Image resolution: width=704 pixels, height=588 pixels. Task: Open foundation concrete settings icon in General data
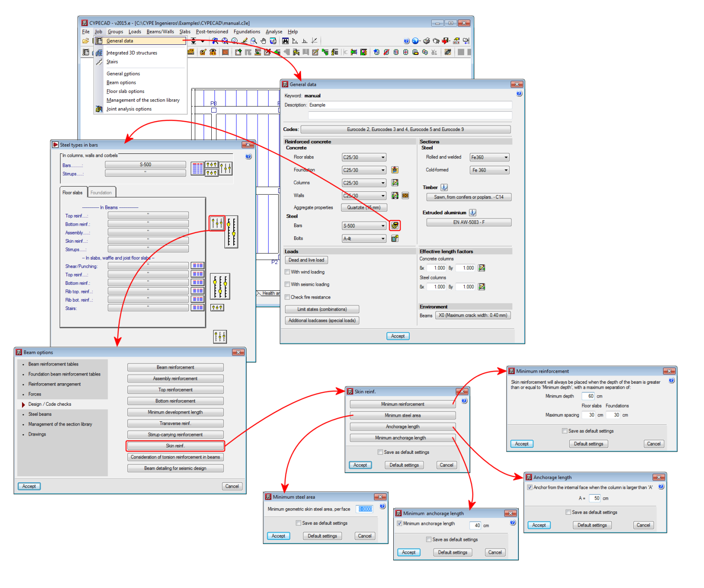point(395,170)
